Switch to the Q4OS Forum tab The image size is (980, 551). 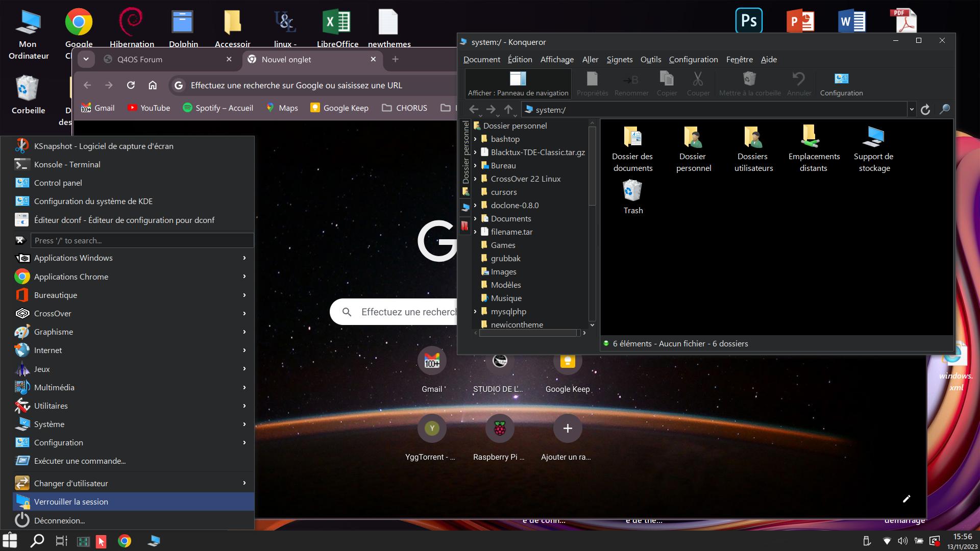coord(169,59)
